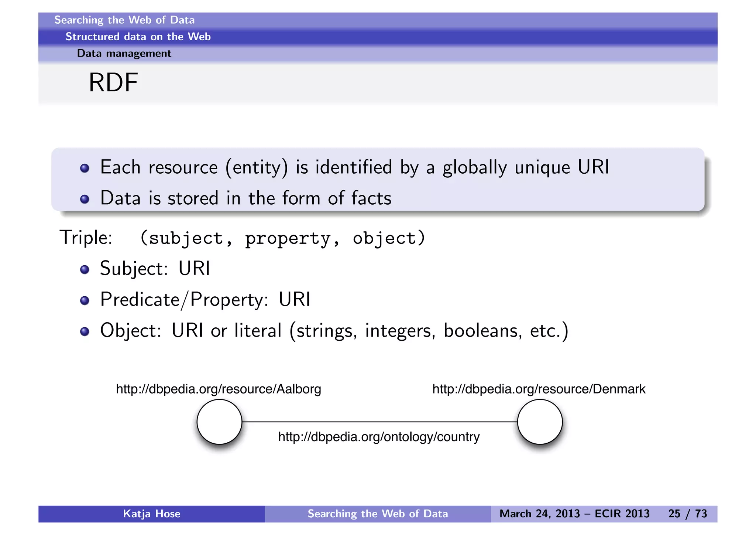Image resolution: width=756 pixels, height=535 pixels.
Task: Click the Denmark resource URI label
Action: coord(539,389)
